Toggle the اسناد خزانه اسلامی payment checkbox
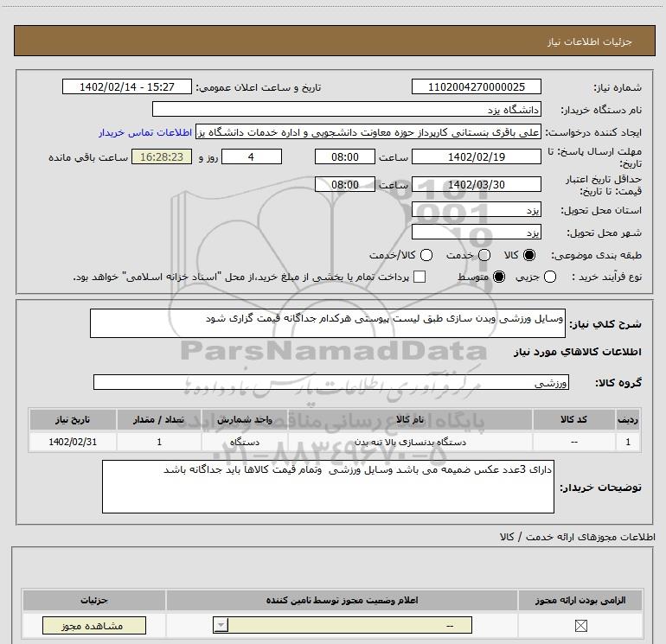666x644 pixels. (419, 277)
